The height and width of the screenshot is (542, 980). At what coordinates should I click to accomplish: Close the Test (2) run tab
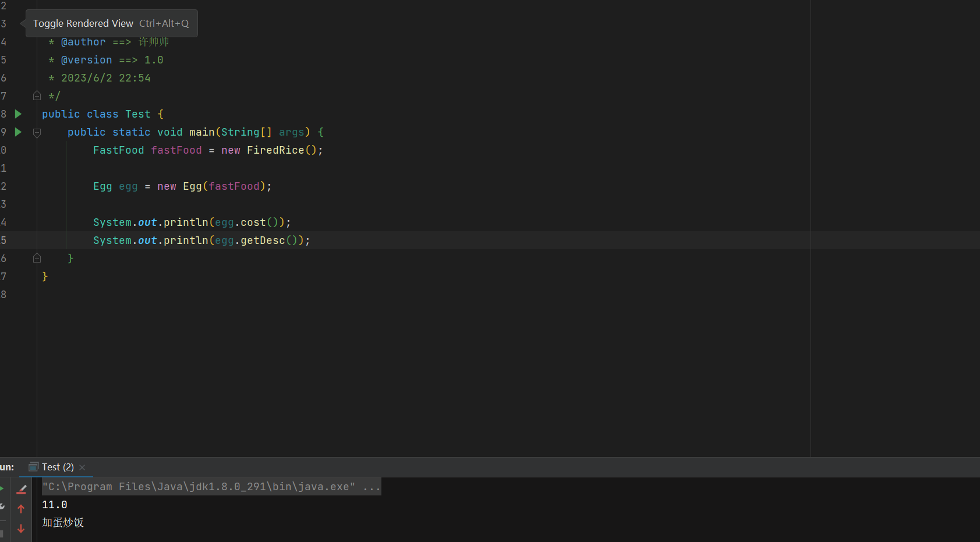[82, 467]
